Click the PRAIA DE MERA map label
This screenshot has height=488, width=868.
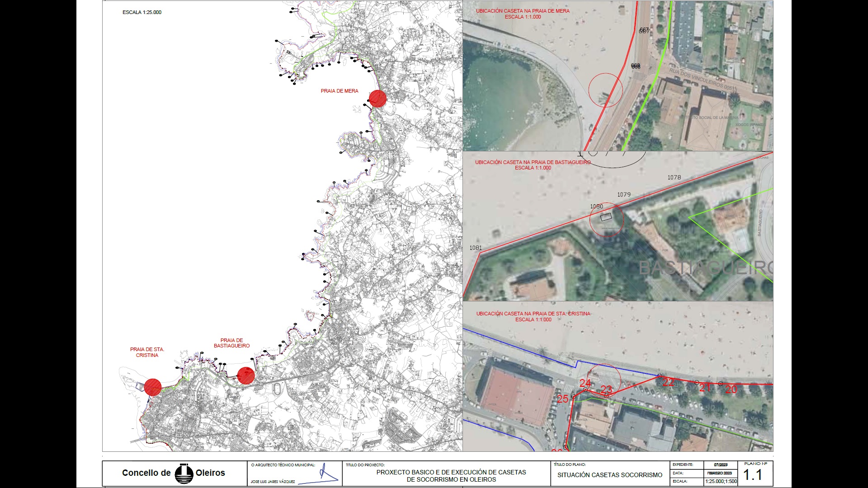point(340,91)
